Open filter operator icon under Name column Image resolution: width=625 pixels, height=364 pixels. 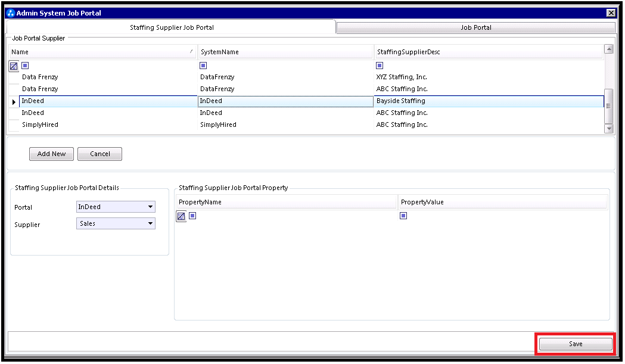pyautogui.click(x=25, y=66)
